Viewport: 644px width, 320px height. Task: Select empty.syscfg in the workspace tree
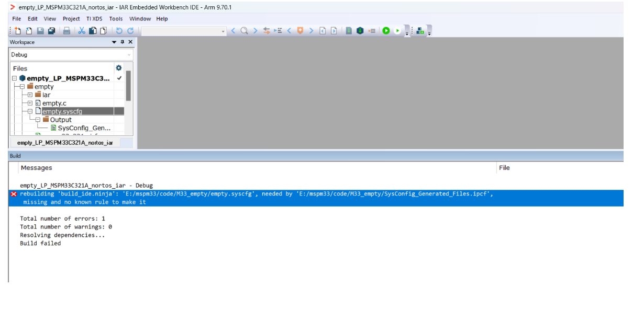click(x=62, y=111)
